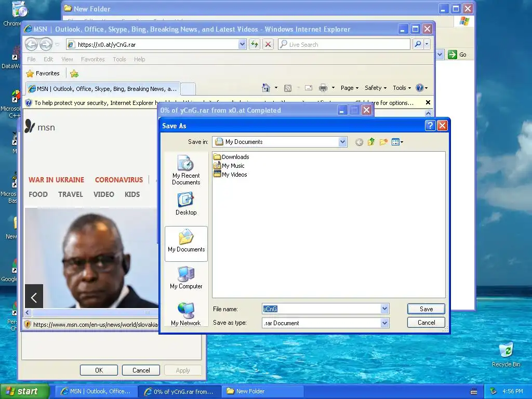Open the Tools menu in menu bar

119,59
